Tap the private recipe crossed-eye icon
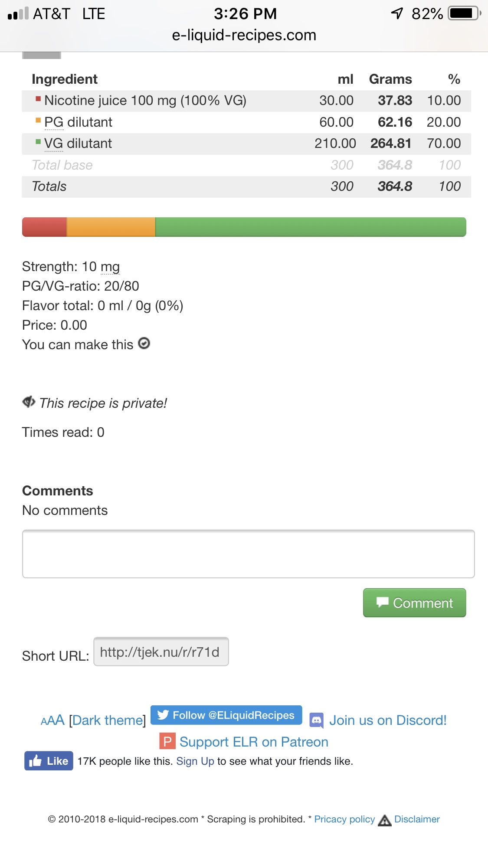The width and height of the screenshot is (488, 868). click(x=29, y=402)
